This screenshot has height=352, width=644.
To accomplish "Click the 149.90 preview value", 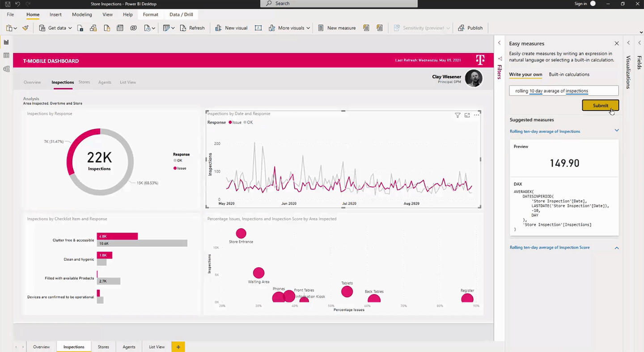I will pyautogui.click(x=564, y=163).
